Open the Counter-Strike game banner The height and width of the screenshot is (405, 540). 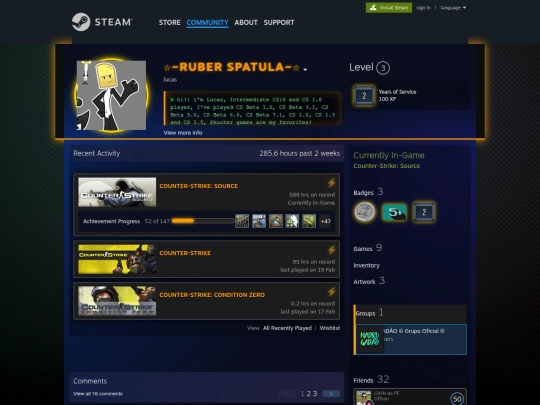tap(117, 259)
